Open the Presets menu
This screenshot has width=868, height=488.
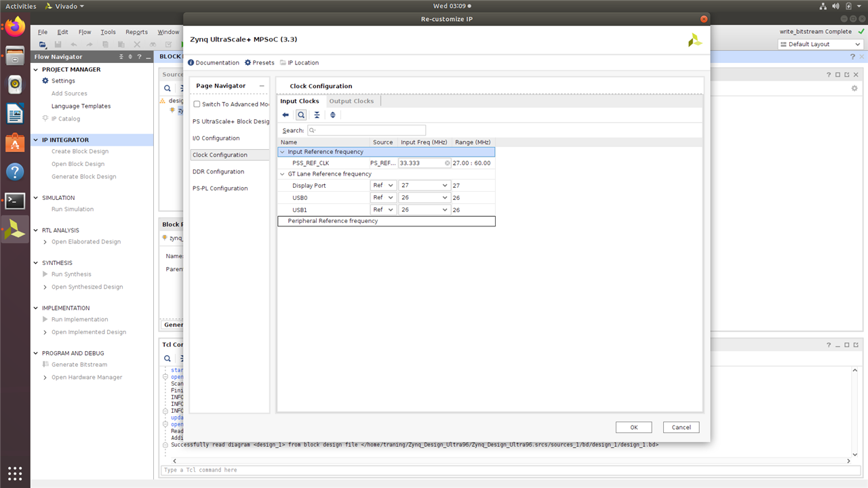tap(259, 62)
